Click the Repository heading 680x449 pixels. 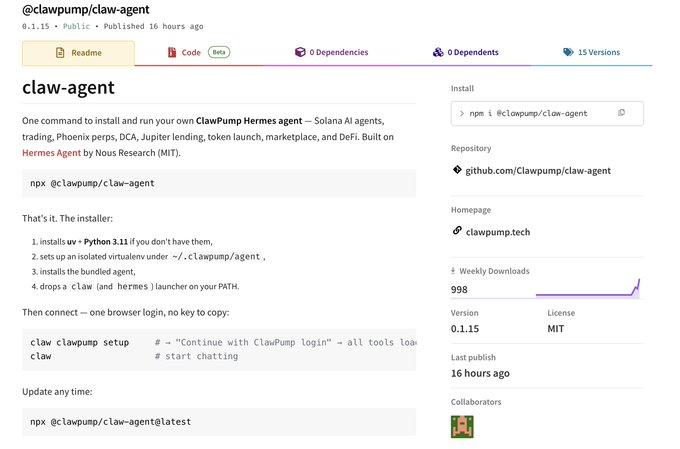471,148
